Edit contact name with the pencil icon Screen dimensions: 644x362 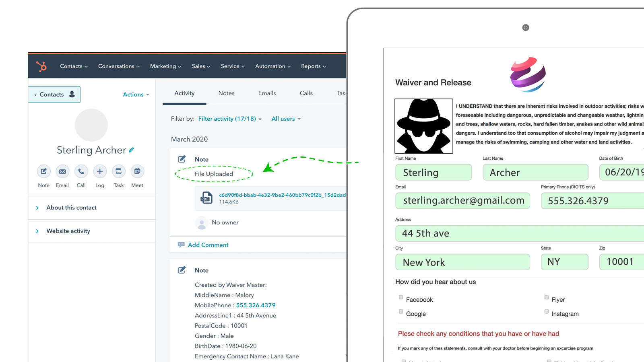pos(131,150)
